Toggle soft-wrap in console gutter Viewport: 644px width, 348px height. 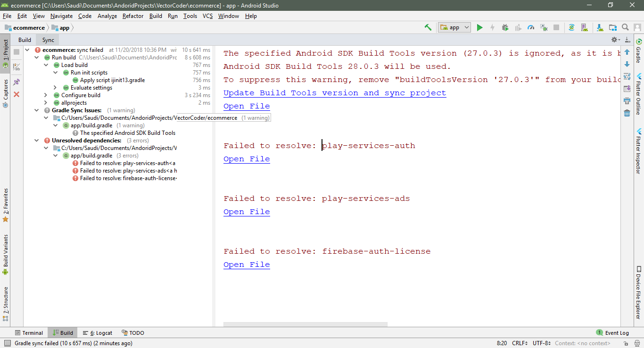tap(627, 76)
